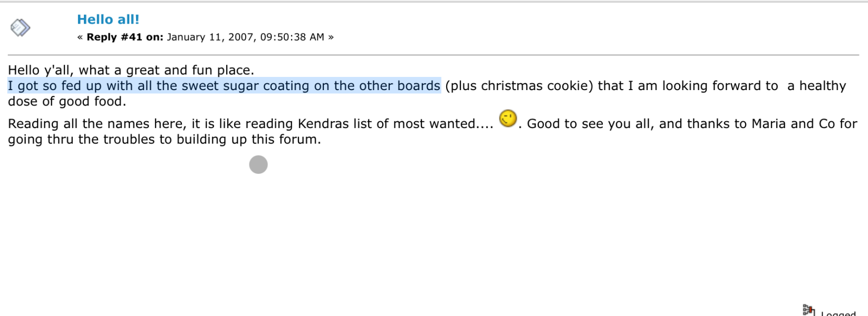Click the highlighted "sweet sugar coating" sentence
868x316 pixels.
point(224,86)
